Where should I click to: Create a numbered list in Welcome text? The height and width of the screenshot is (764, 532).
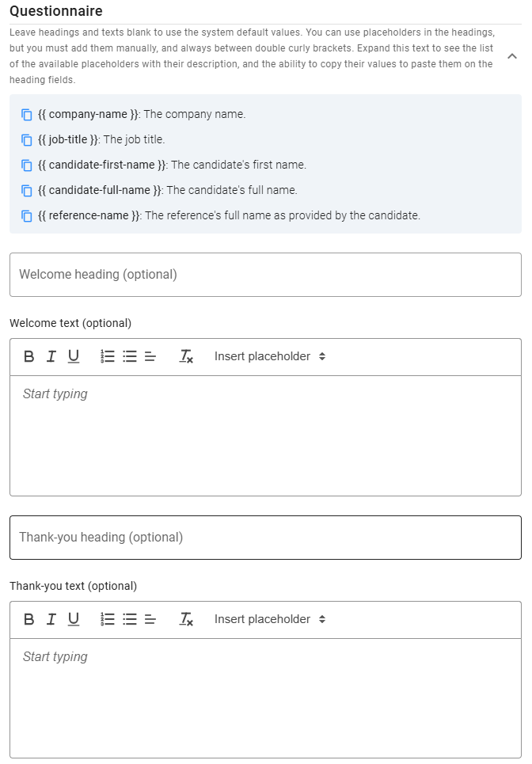tap(107, 356)
